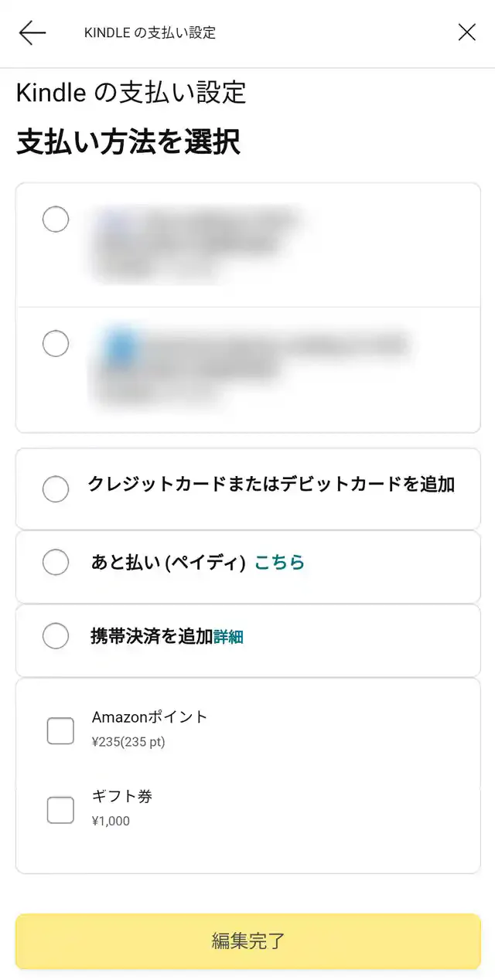The width and height of the screenshot is (495, 980).
Task: Enable the ギフト券 checkbox
Action: [x=60, y=809]
